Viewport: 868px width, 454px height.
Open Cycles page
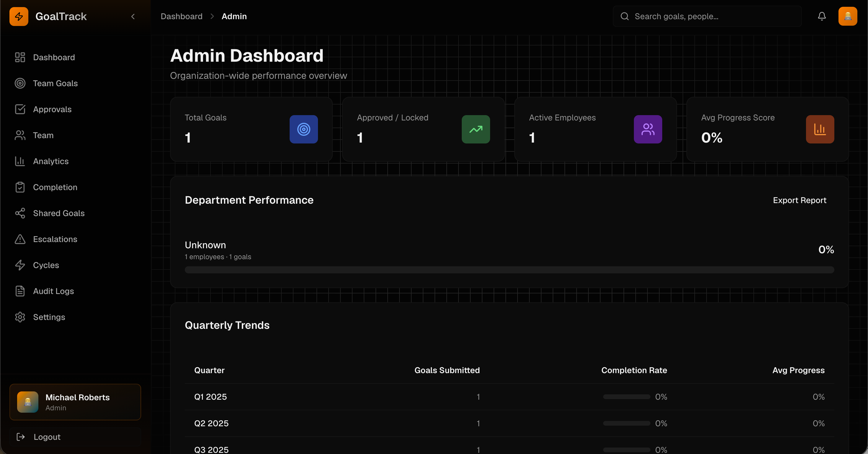coord(75,265)
